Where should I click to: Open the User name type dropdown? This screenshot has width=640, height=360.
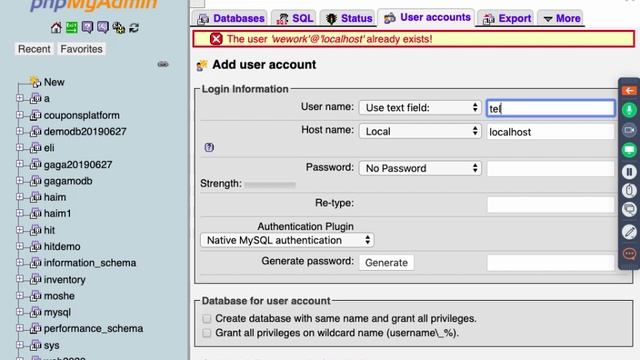pyautogui.click(x=420, y=108)
